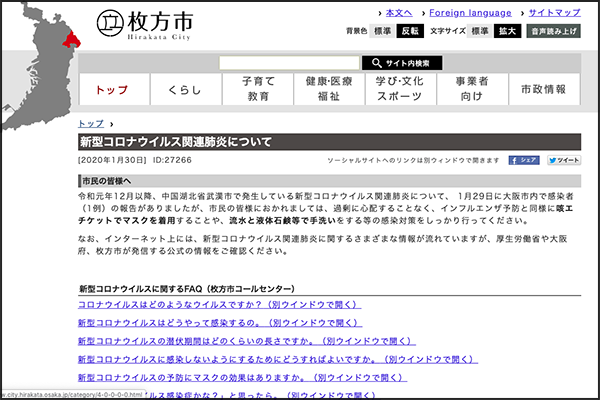The height and width of the screenshot is (400, 600).
Task: Jump to 本文へ main content link
Action: [x=399, y=12]
